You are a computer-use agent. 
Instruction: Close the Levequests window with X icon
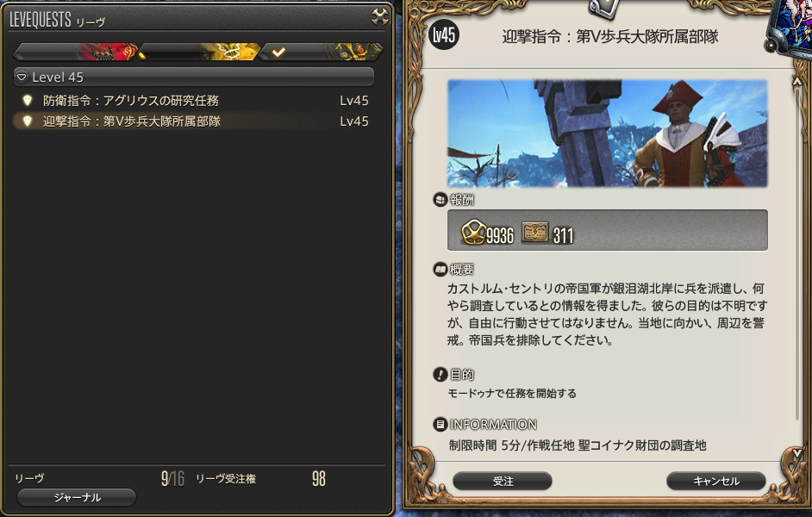(380, 17)
